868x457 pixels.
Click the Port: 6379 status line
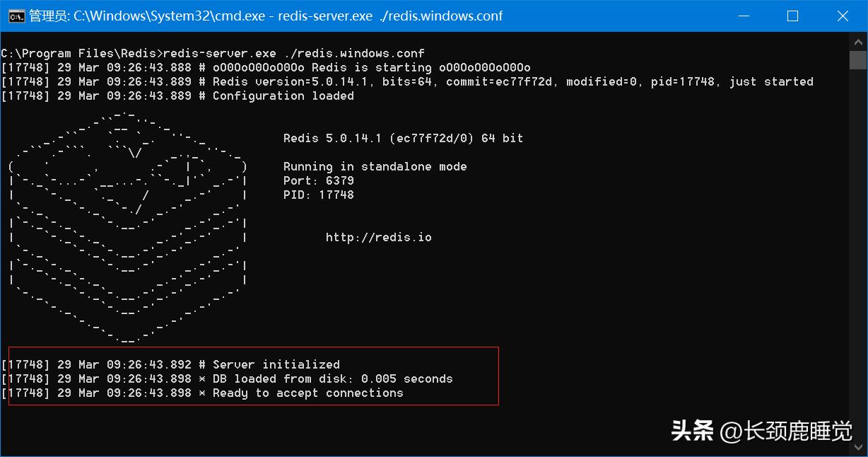coord(318,180)
